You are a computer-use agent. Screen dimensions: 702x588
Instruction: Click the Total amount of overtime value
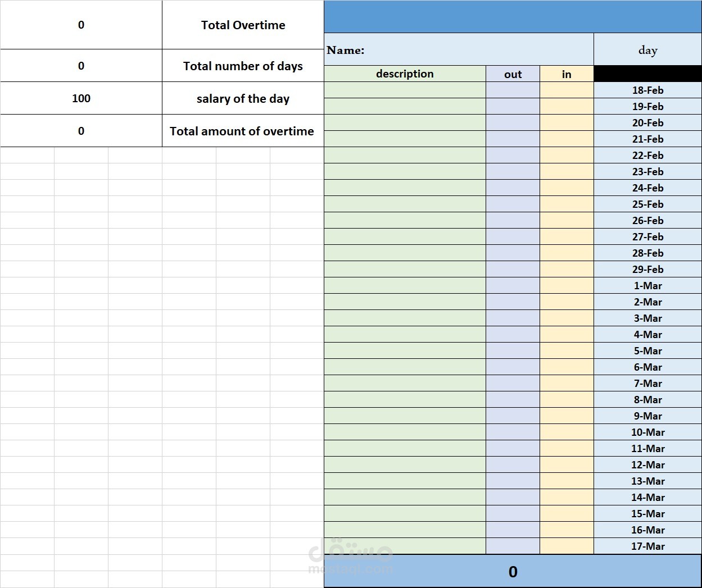coord(81,131)
